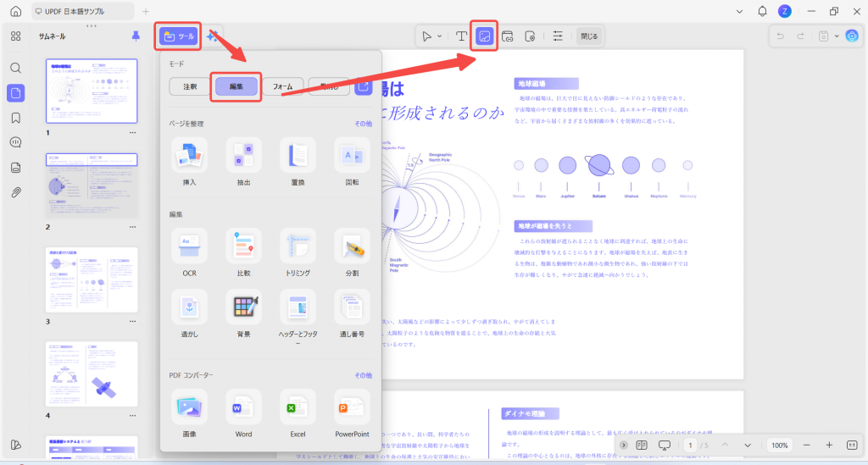Viewport: 868px width, 465px height.
Task: Open more options for page 3 thumbnail
Action: click(x=132, y=321)
